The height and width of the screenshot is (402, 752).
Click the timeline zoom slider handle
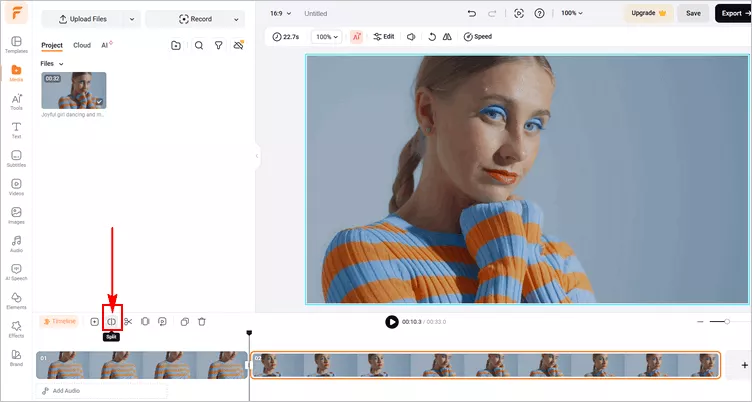coord(727,321)
